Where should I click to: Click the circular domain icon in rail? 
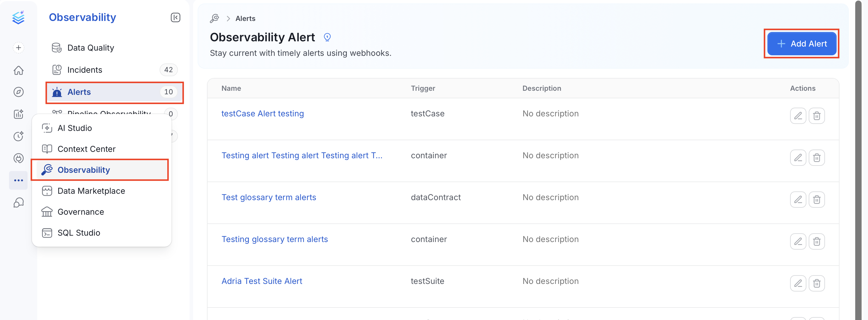19,158
